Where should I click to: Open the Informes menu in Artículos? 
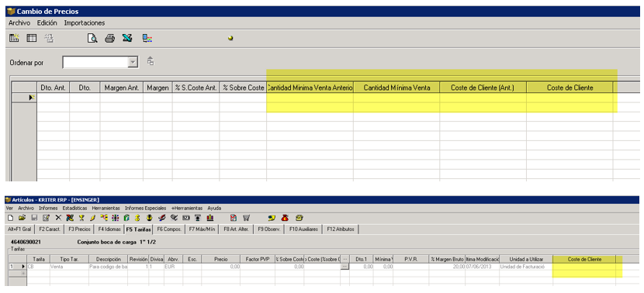tap(48, 208)
